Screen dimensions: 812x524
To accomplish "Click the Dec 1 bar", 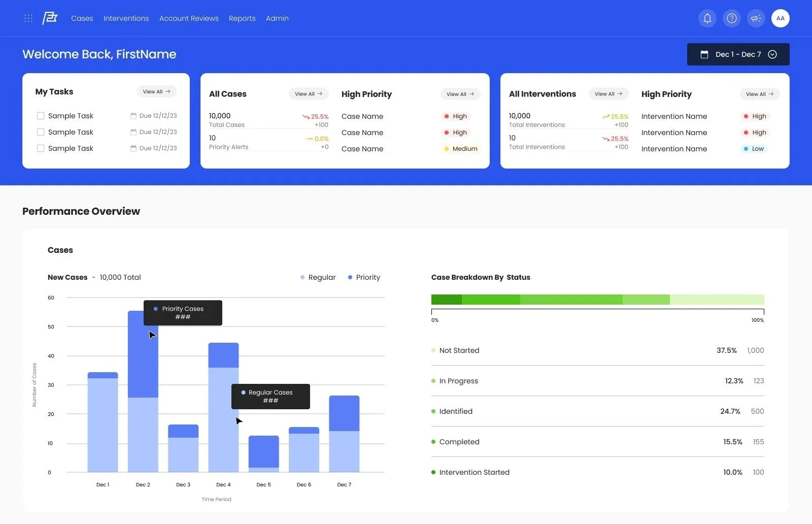I will coord(103,422).
